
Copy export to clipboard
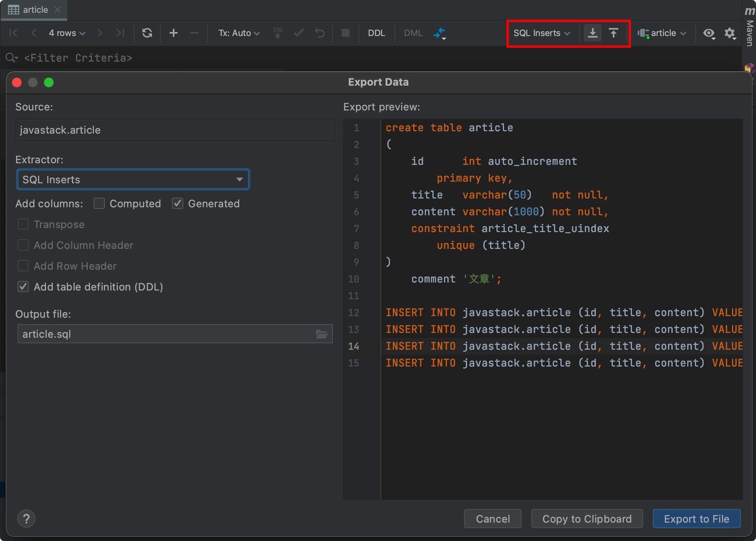tap(587, 519)
